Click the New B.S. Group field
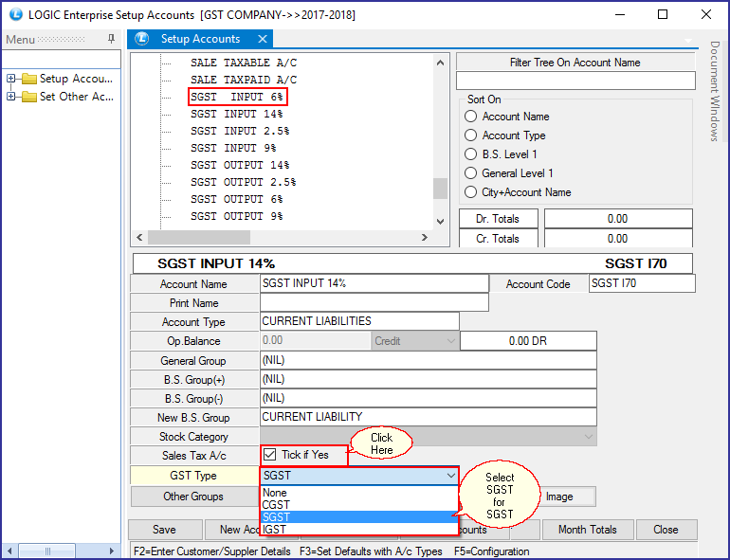The height and width of the screenshot is (560, 730). [x=429, y=417]
